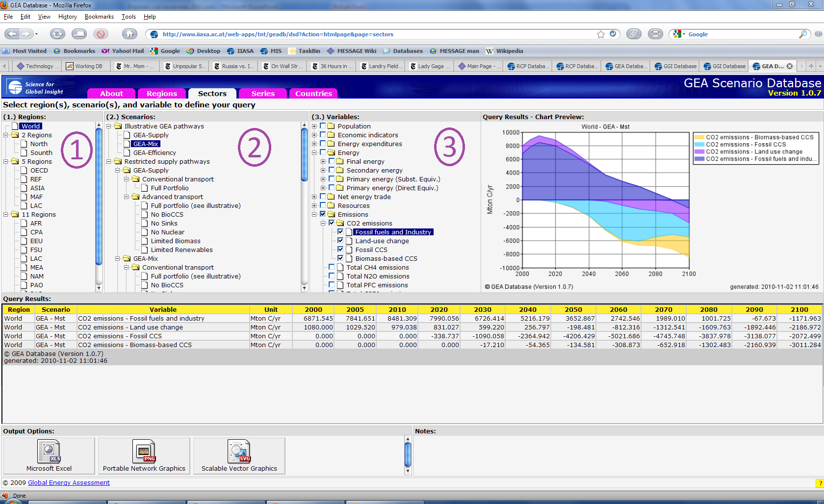The image size is (824, 504).
Task: Check the Final energy checkbox
Action: (332, 161)
